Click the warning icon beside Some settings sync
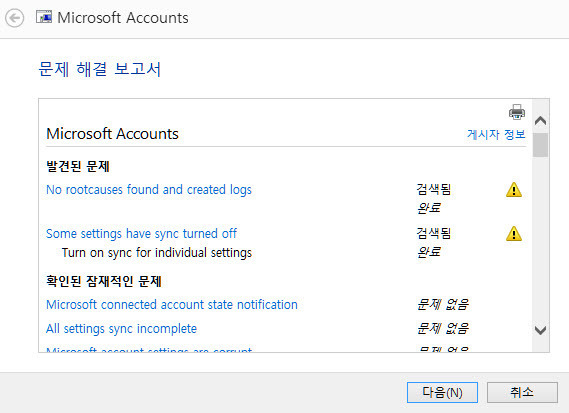Image resolution: width=569 pixels, height=413 pixels. (x=514, y=233)
